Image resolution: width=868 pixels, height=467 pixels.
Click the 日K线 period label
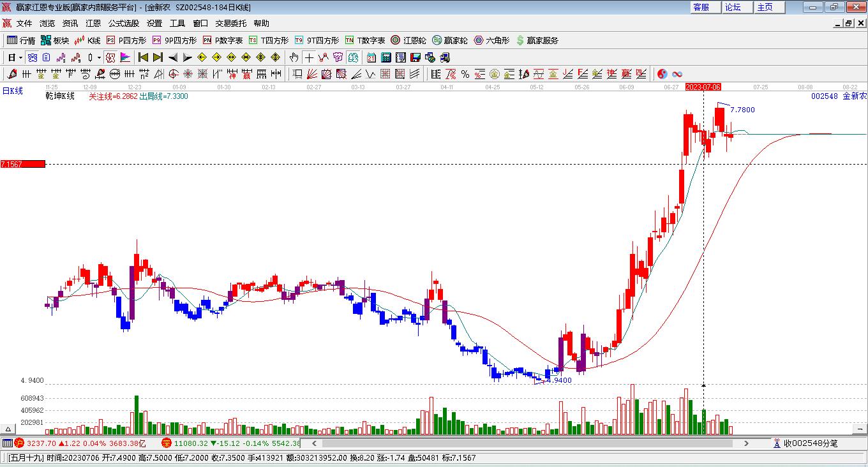12,91
